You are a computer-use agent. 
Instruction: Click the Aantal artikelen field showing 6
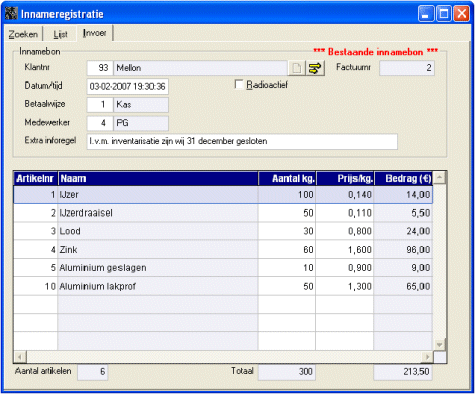[x=93, y=372]
